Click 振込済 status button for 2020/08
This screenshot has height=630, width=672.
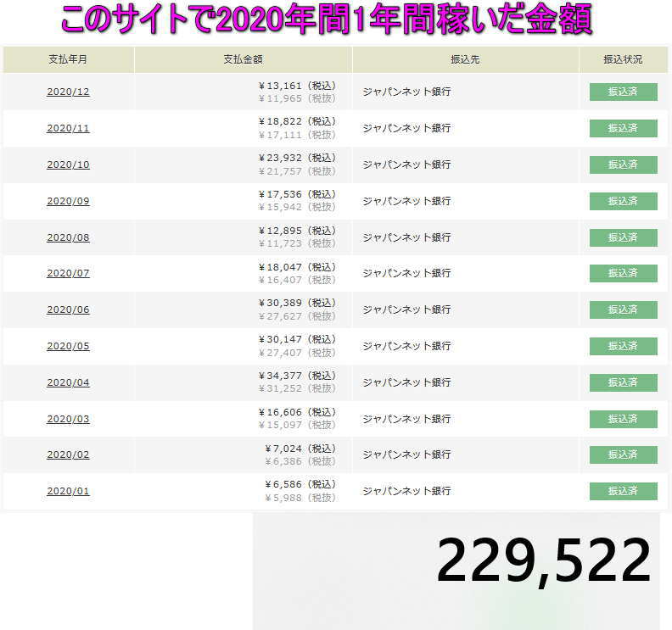pos(623,237)
